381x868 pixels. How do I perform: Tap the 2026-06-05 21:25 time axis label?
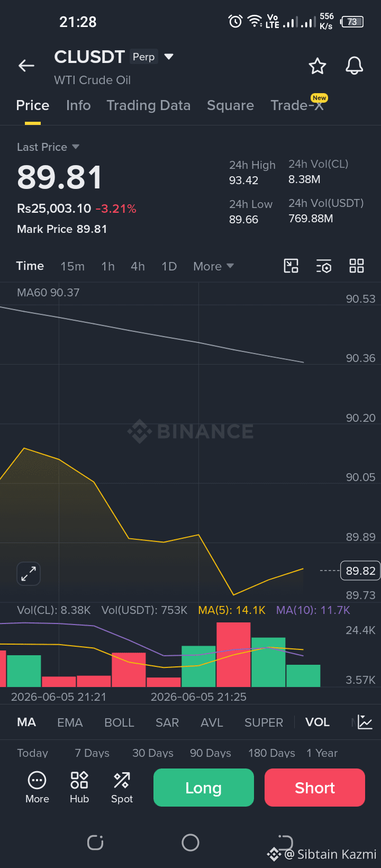(198, 697)
